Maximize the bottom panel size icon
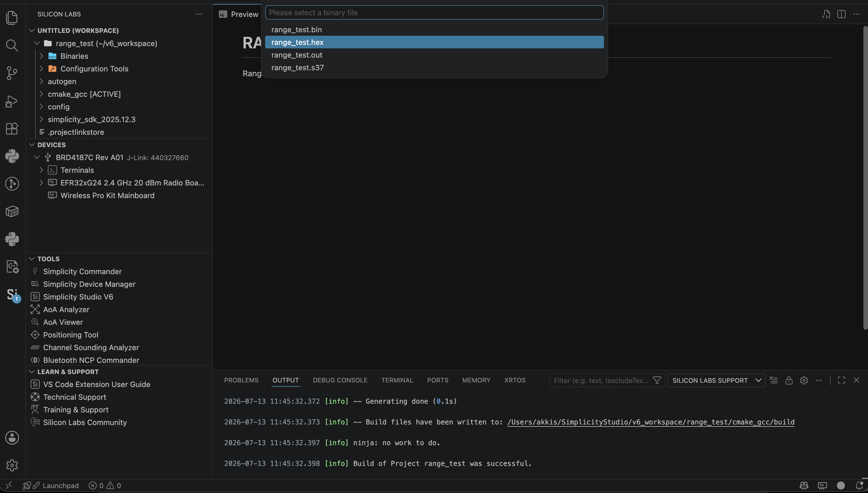Image resolution: width=868 pixels, height=493 pixels. [841, 380]
